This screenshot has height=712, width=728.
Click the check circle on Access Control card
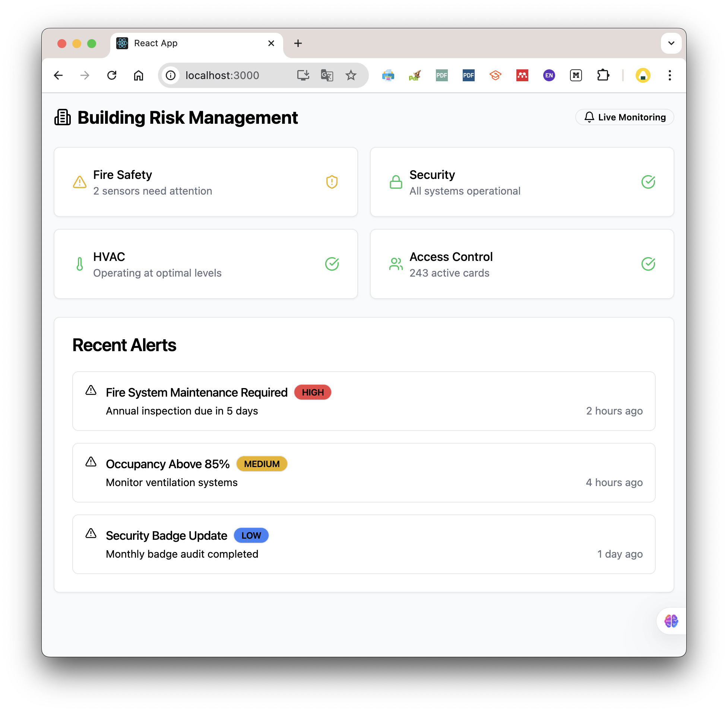click(x=648, y=264)
